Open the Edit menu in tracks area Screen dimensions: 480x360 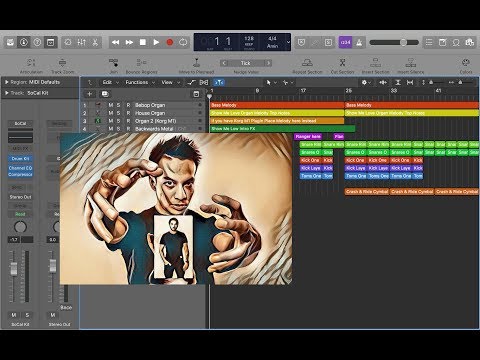110,82
